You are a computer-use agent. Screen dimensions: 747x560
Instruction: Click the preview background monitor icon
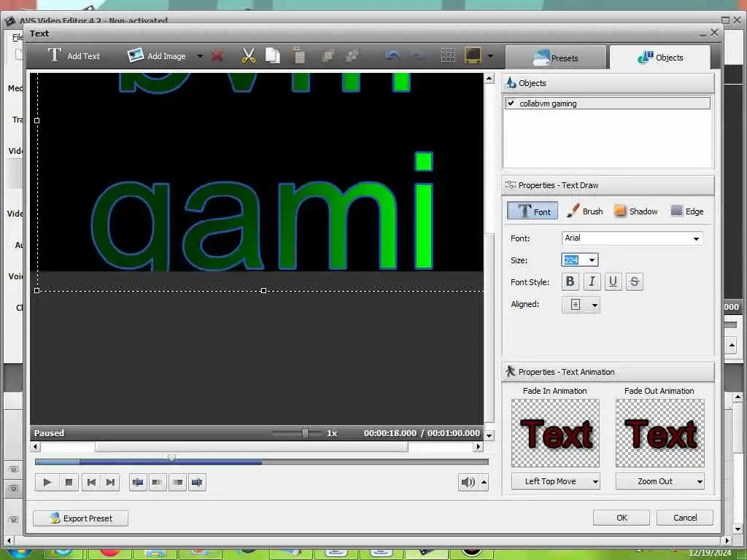[x=473, y=55]
